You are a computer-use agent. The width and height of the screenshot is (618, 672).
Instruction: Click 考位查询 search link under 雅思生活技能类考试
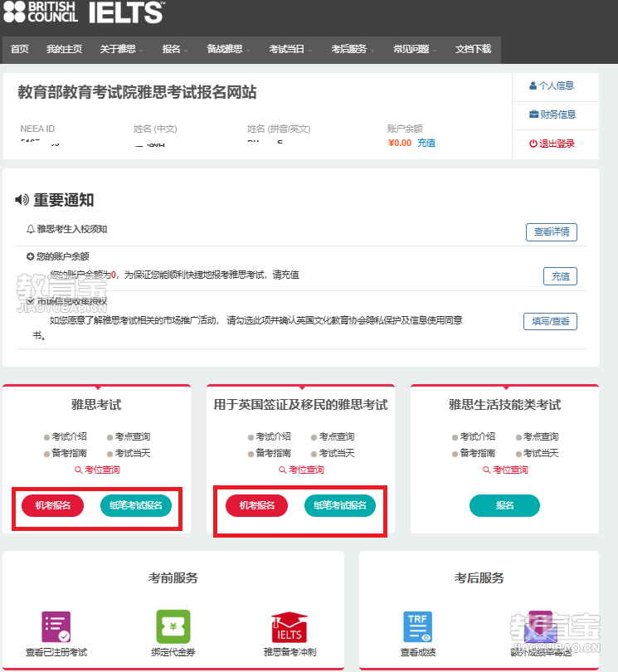pos(505,470)
